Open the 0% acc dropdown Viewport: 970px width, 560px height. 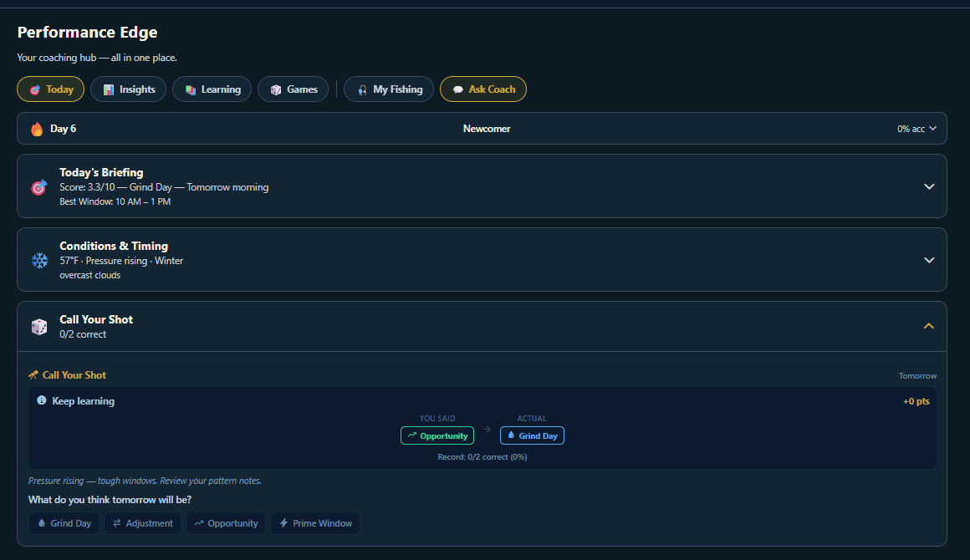click(916, 129)
